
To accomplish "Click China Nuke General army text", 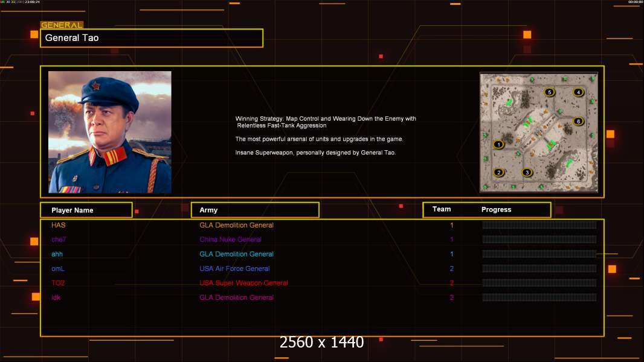I will (230, 240).
